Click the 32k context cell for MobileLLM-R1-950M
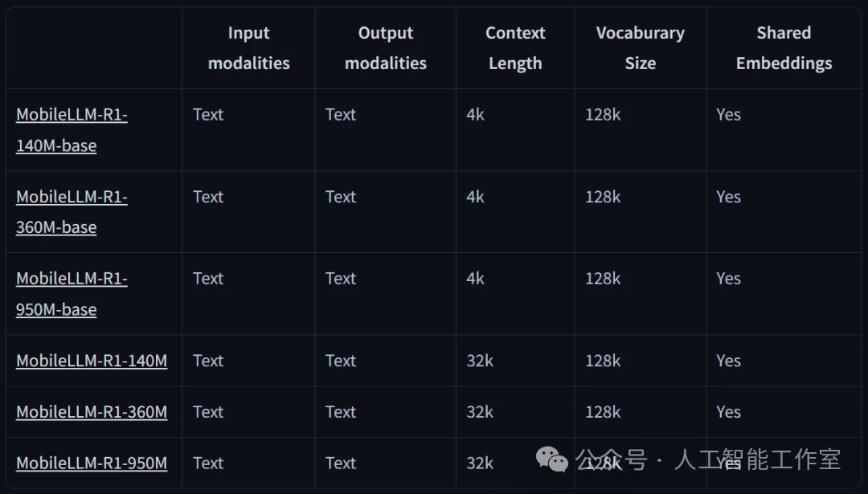 point(480,463)
